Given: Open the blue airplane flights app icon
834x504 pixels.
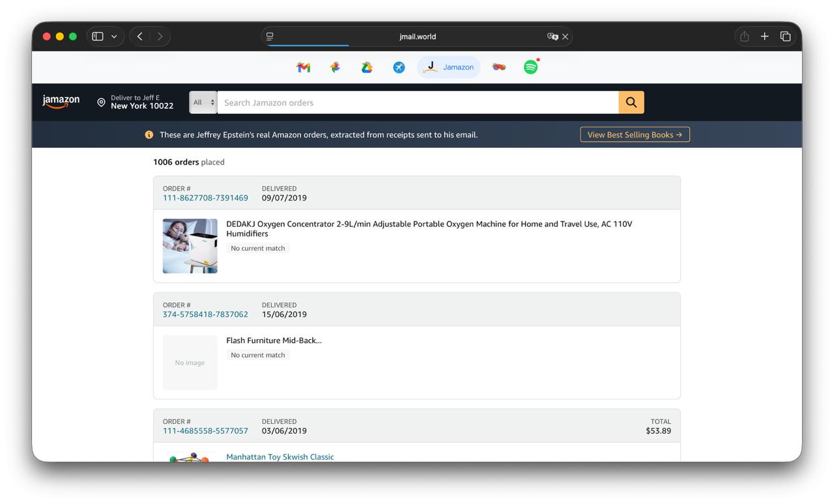Looking at the screenshot, I should pos(399,67).
